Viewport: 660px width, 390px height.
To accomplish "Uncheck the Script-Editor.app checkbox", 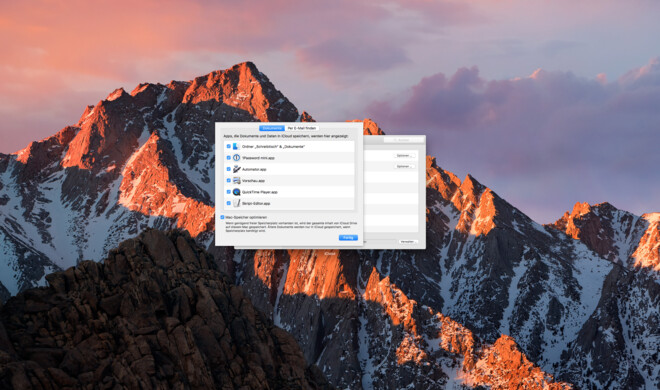I will [x=229, y=203].
